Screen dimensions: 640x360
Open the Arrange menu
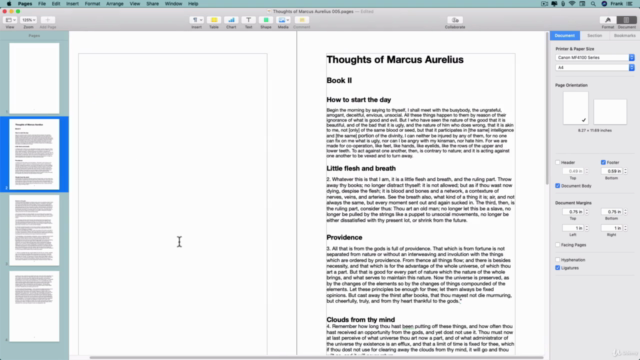pos(115,4)
